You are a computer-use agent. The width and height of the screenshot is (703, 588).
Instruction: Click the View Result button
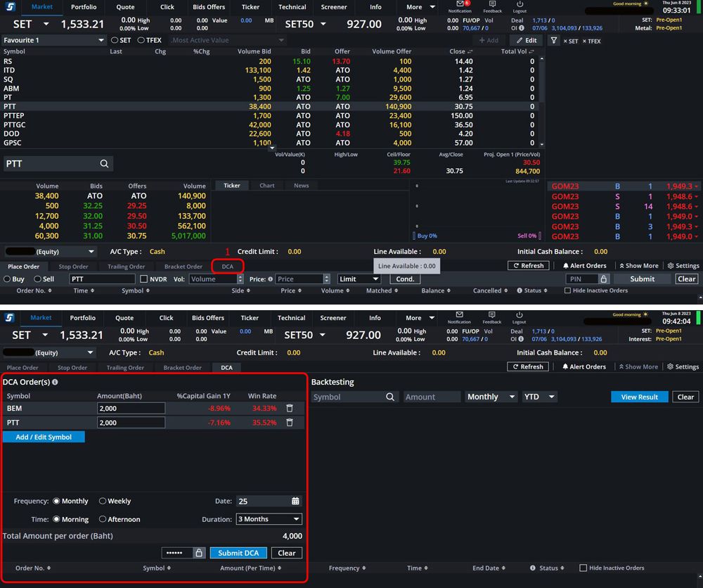[639, 397]
